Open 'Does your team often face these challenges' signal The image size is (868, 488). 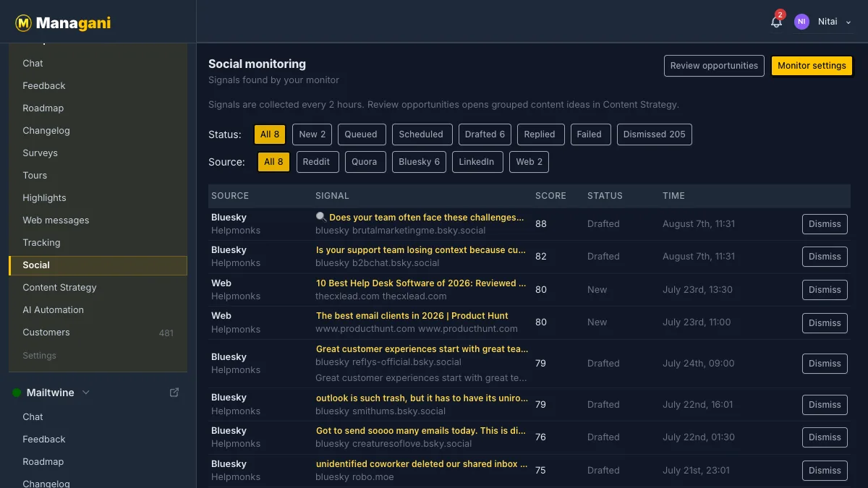click(420, 217)
